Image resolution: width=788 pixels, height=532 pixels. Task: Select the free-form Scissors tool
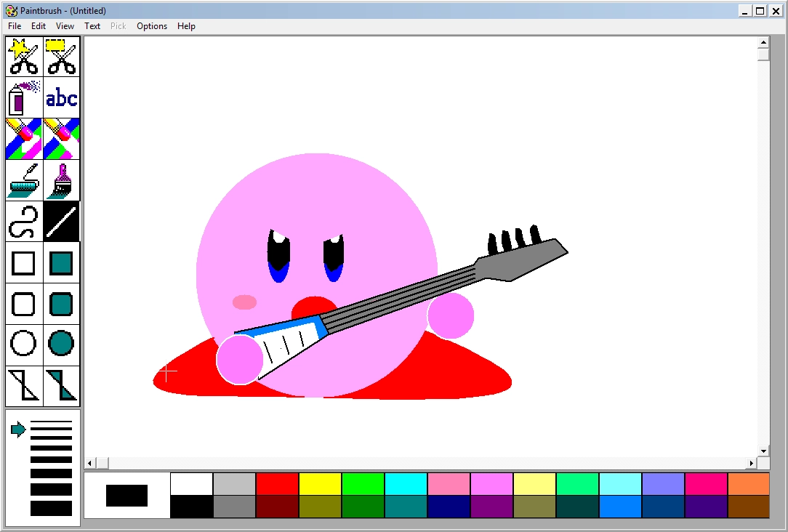pos(24,56)
